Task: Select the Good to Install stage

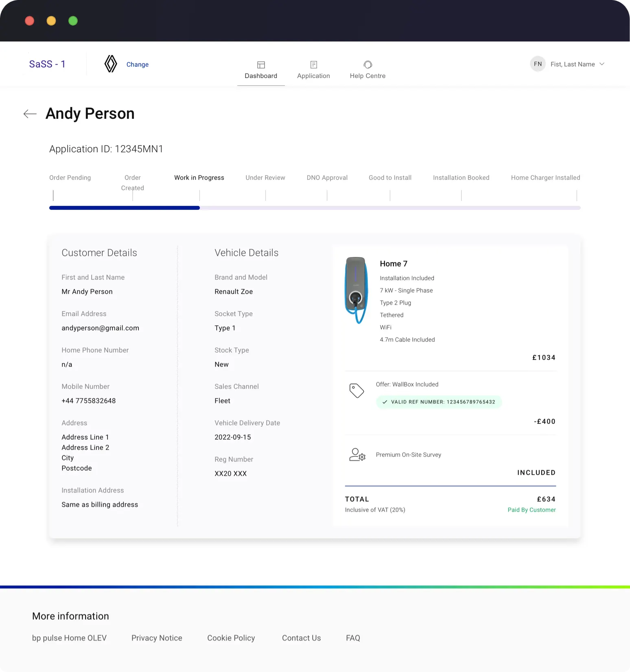Action: click(390, 178)
